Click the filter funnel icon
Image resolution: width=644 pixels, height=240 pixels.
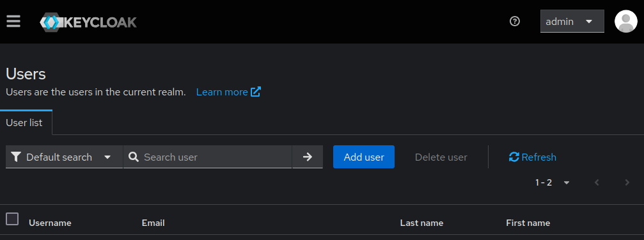click(x=15, y=157)
